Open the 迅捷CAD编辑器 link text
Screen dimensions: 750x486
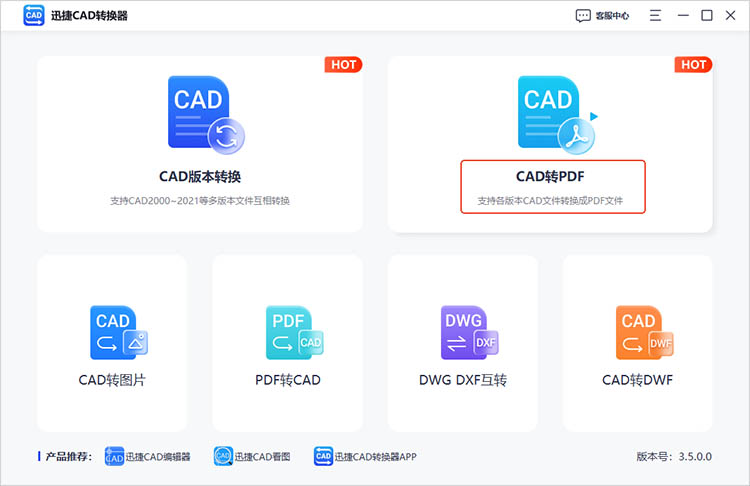tap(158, 457)
